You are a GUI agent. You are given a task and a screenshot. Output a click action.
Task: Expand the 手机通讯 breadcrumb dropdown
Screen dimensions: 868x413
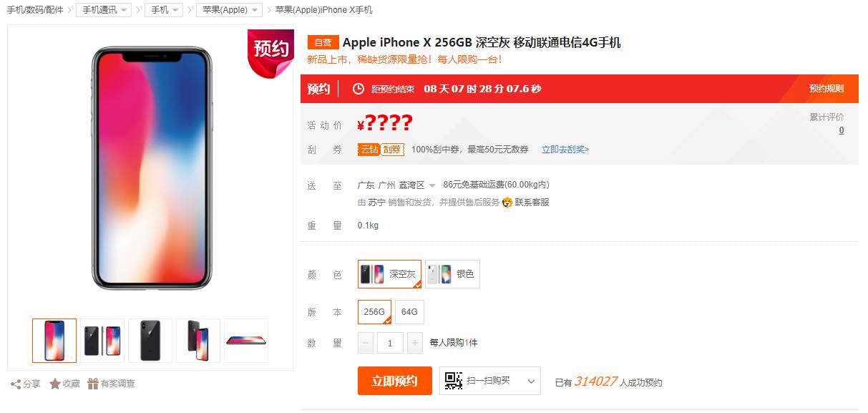pyautogui.click(x=104, y=10)
